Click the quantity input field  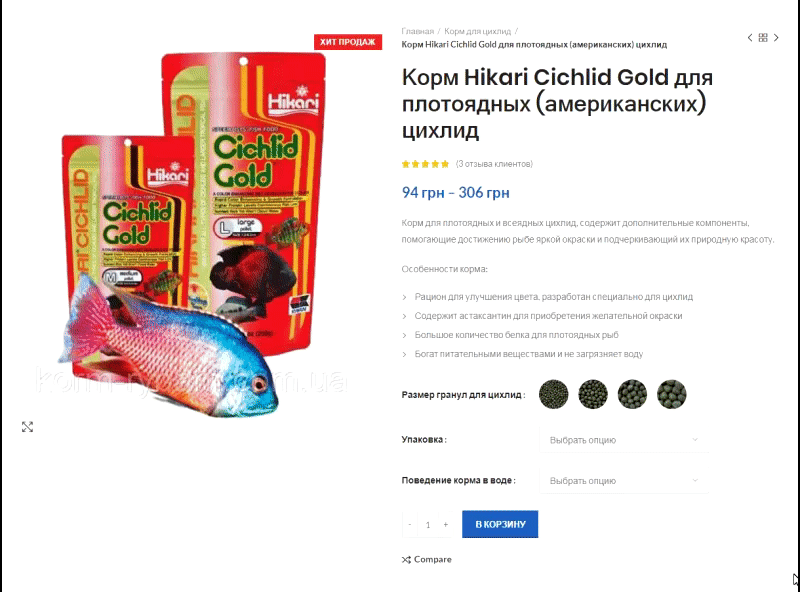click(428, 525)
